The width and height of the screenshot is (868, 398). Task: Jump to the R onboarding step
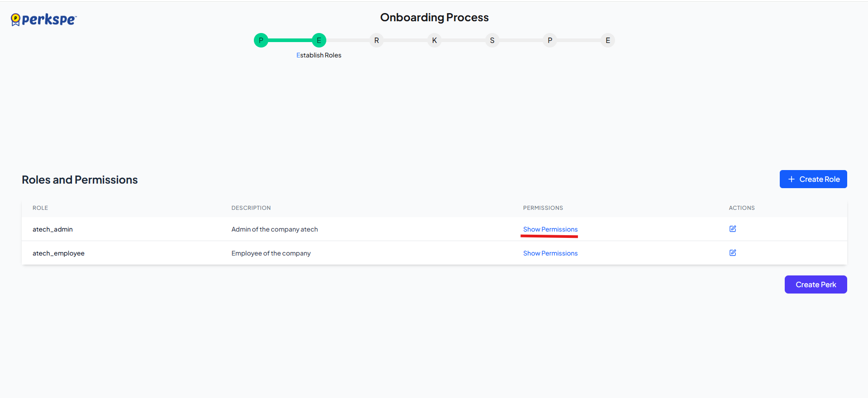377,40
